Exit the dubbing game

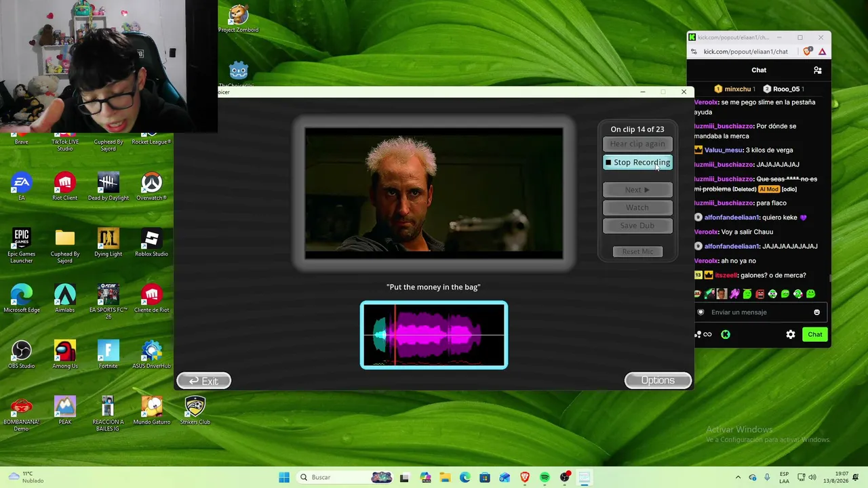pos(203,381)
